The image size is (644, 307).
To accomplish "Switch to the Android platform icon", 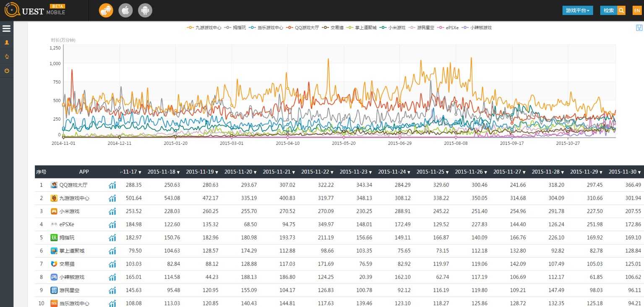I will (x=145, y=10).
